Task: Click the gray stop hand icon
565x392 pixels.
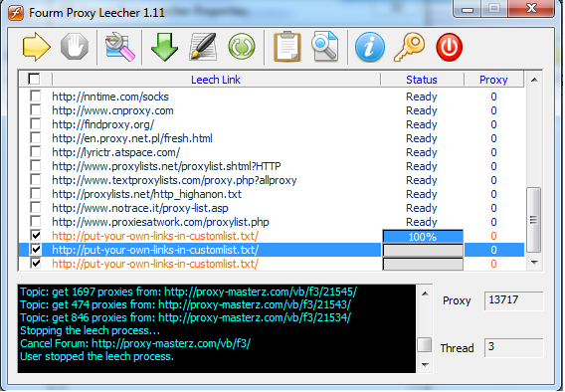Action: pos(75,47)
